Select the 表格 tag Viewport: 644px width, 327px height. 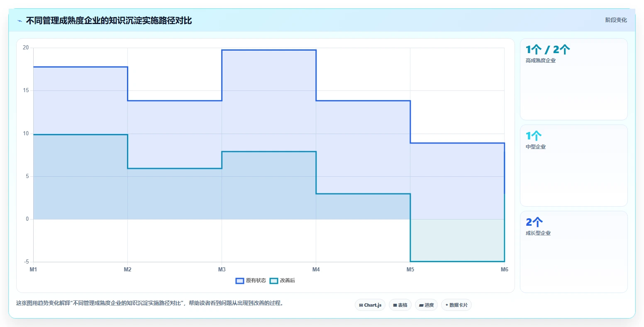pyautogui.click(x=400, y=305)
